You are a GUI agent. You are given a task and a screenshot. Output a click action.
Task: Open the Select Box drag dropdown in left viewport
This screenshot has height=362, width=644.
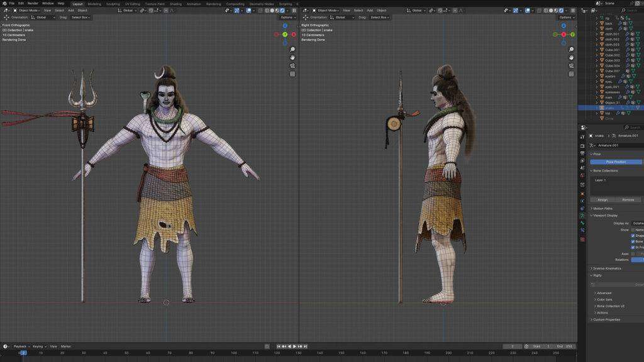click(80, 17)
